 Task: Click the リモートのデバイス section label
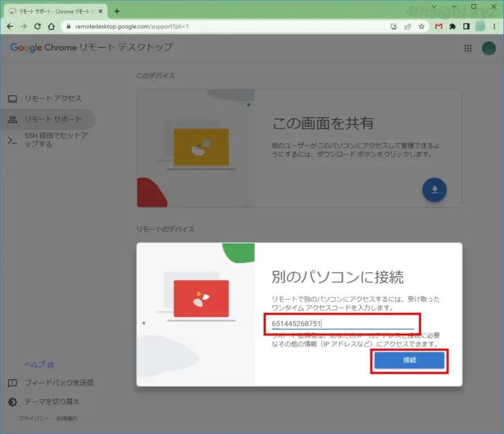pos(165,229)
